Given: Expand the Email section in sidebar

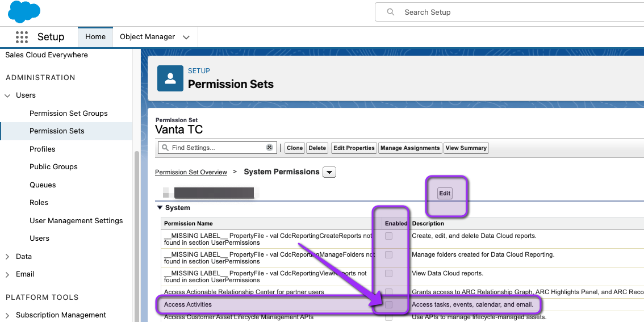Looking at the screenshot, I should point(7,274).
